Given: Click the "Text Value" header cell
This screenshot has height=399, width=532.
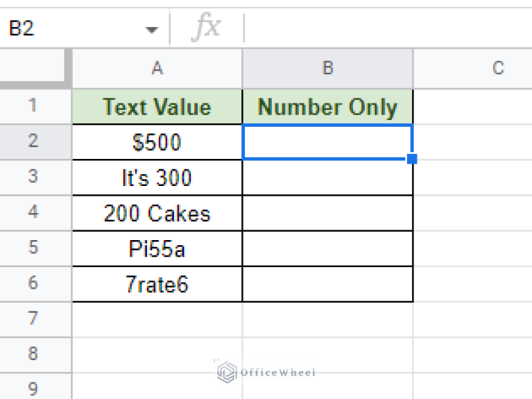Looking at the screenshot, I should (x=157, y=107).
